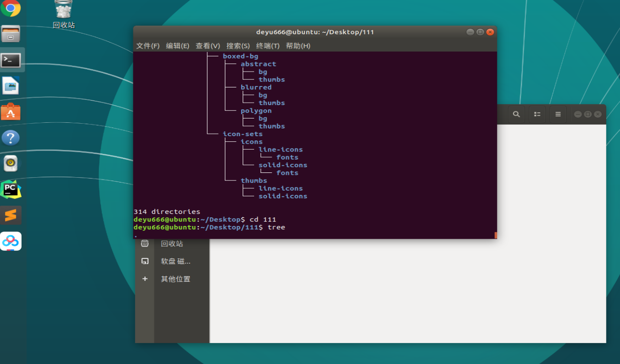
Task: Open 终端(T) menu in terminal
Action: click(268, 46)
